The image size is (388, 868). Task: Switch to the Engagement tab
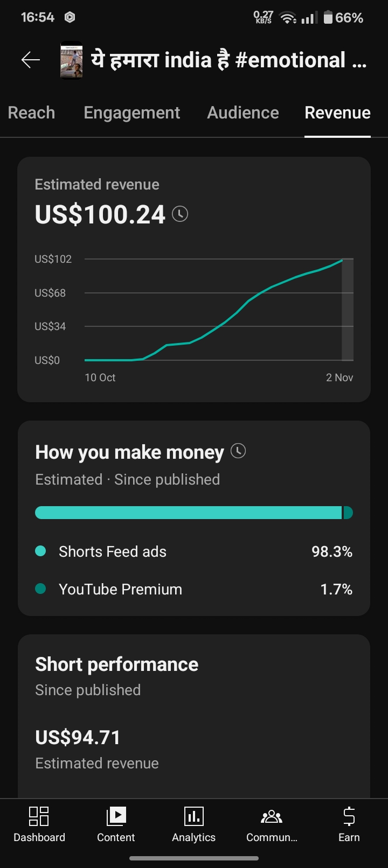[x=131, y=113]
